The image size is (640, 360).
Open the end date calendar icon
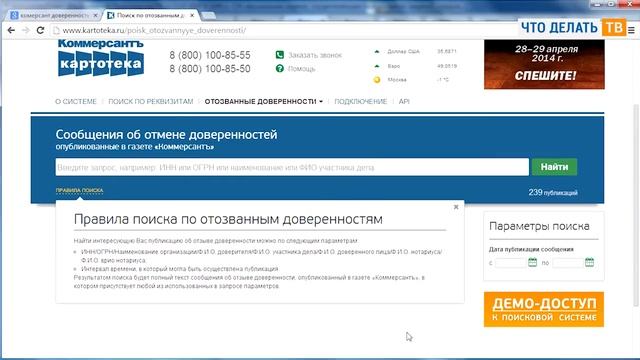[589, 262]
